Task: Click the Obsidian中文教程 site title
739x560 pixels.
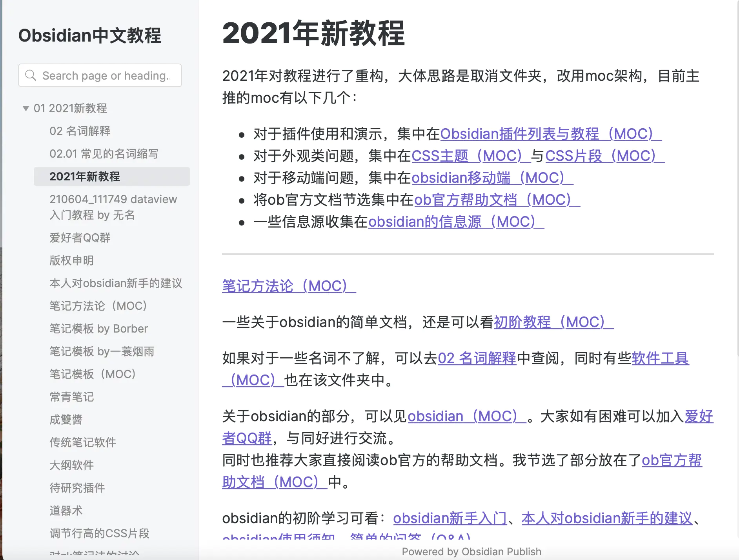Action: (90, 35)
